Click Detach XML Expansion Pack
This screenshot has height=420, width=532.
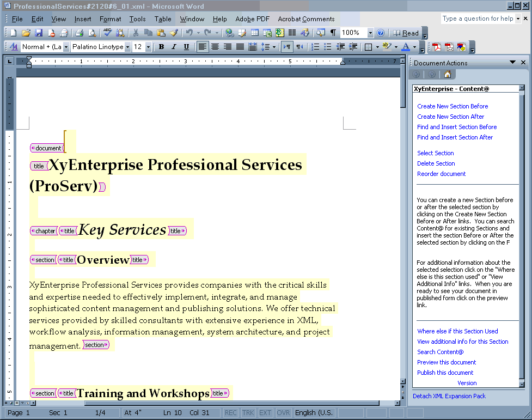[x=449, y=396]
